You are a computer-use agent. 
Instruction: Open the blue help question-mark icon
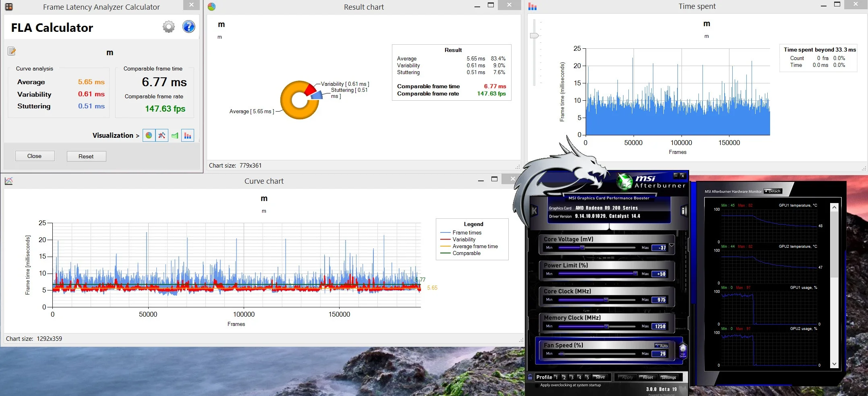coord(189,27)
